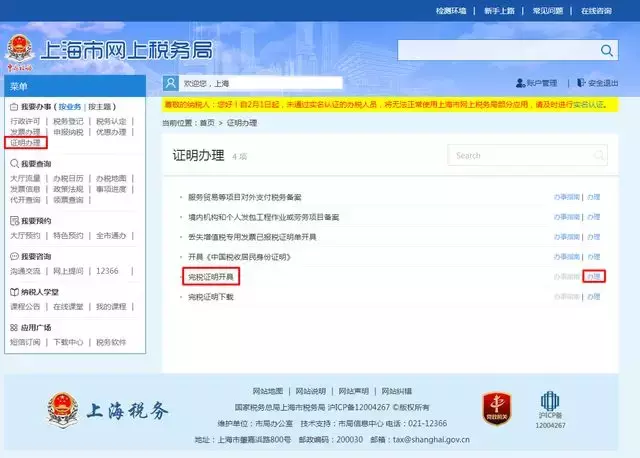Click 首页 in the breadcrumb

click(x=207, y=123)
